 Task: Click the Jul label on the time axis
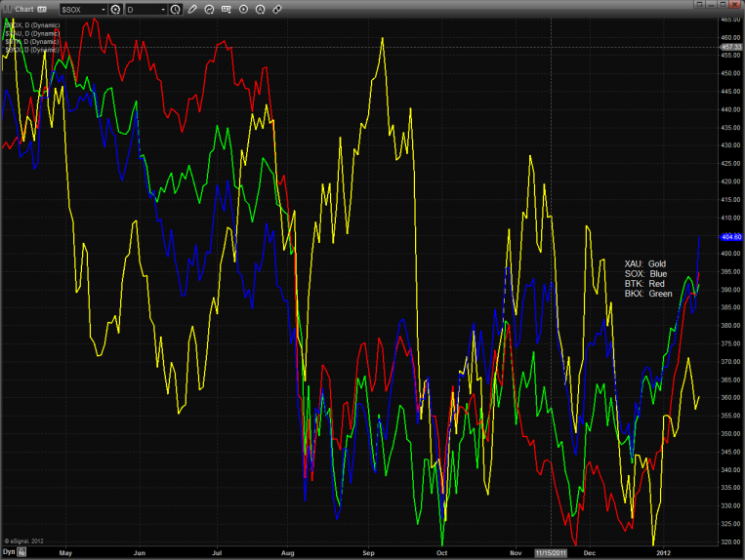point(217,553)
